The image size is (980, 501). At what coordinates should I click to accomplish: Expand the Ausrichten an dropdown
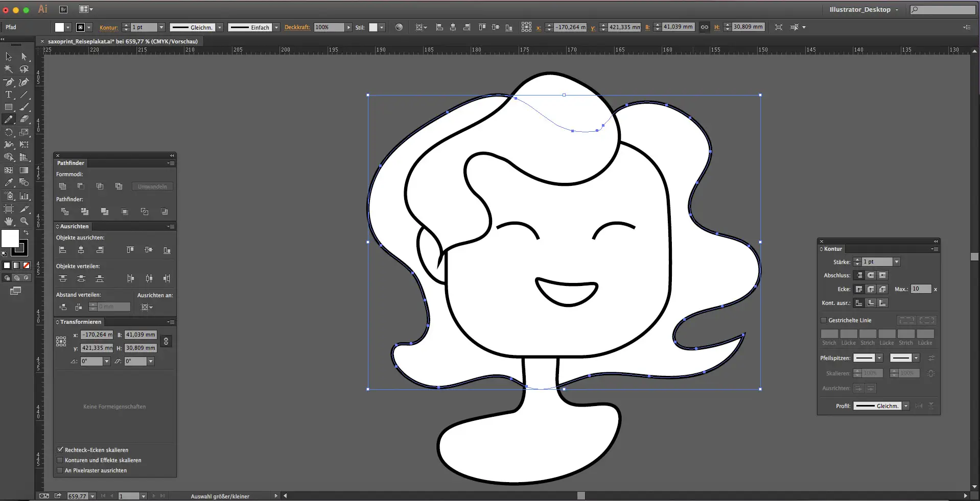pos(147,307)
